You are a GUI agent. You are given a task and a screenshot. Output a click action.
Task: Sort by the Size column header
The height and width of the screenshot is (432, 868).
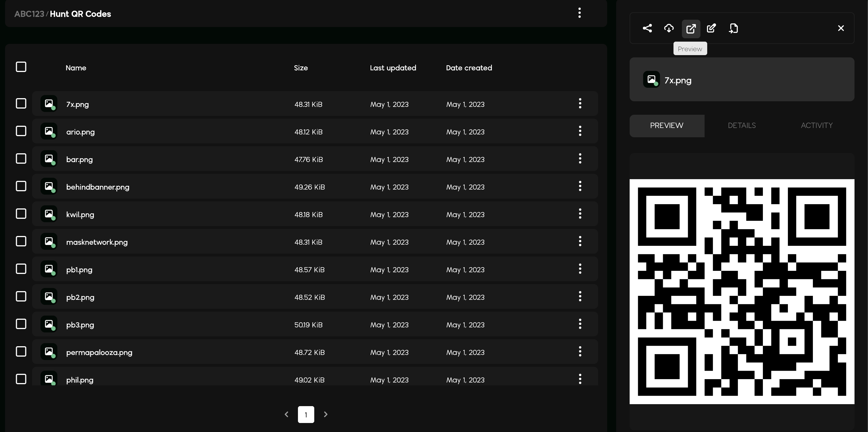pyautogui.click(x=301, y=68)
